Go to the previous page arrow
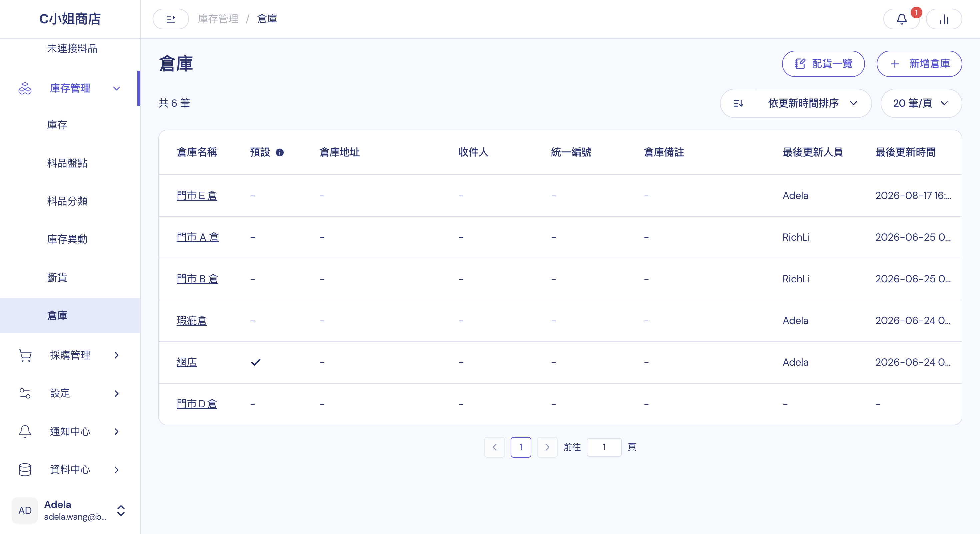Screen dimensions: 980x534 tap(494, 447)
